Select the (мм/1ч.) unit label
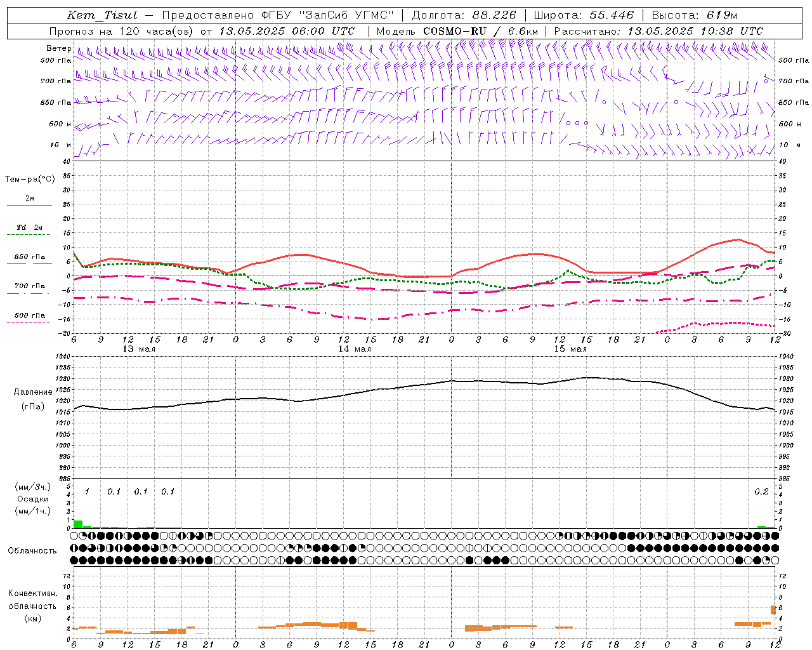This screenshot has width=812, height=650. pyautogui.click(x=32, y=511)
